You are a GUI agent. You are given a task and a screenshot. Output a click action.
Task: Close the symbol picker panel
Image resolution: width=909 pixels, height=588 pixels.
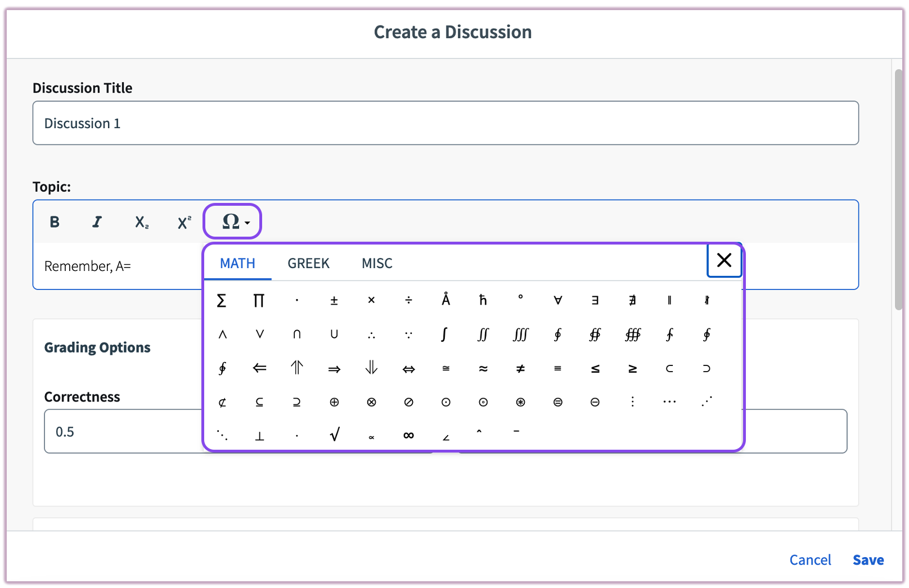pos(724,260)
